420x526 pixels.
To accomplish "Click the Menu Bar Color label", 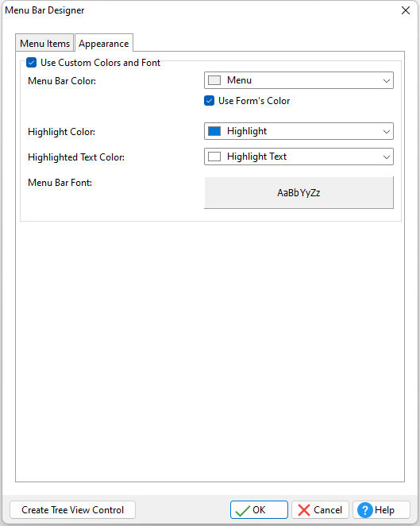I will click(x=62, y=81).
